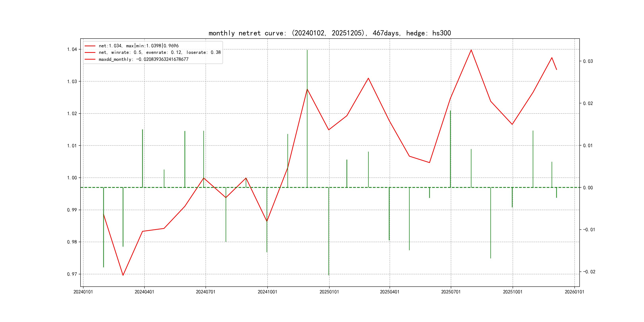
Task: Click the 20251001 x-axis tick label
Action: pos(512,292)
